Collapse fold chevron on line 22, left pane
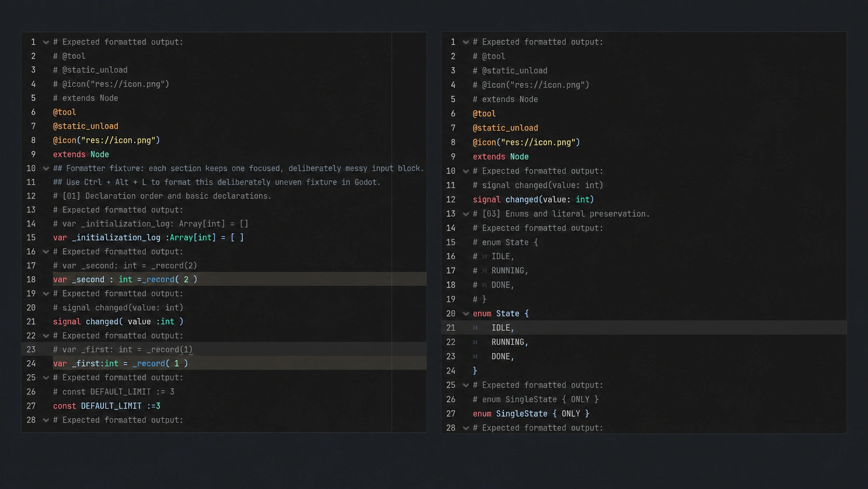The height and width of the screenshot is (489, 868). click(x=46, y=336)
